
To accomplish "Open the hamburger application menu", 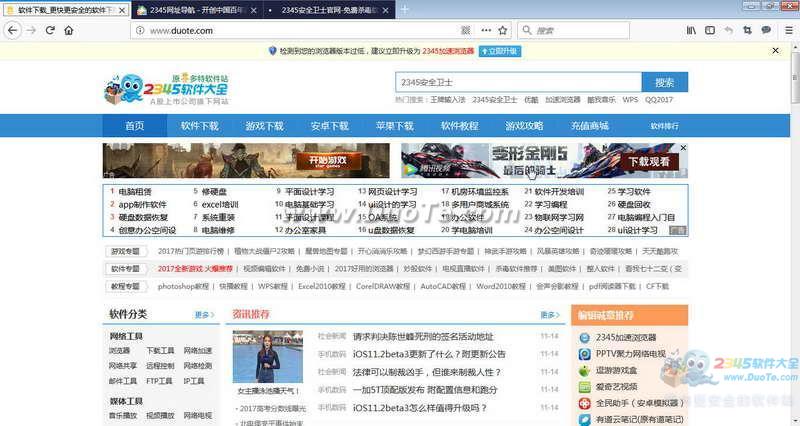I will click(786, 31).
